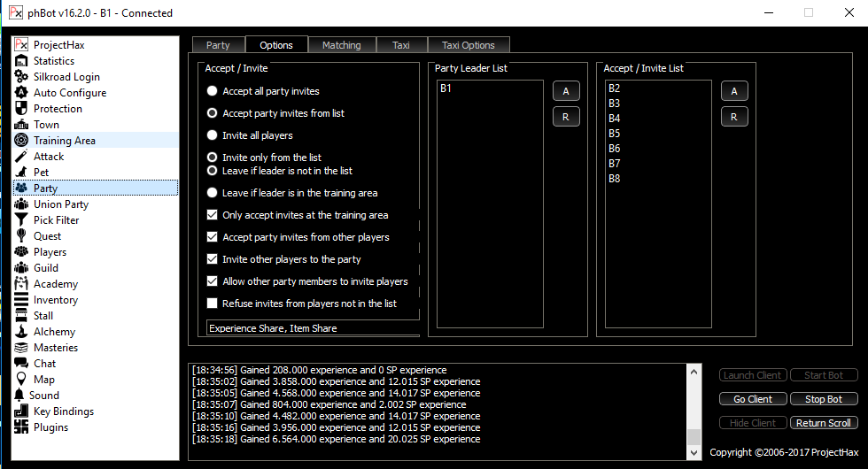
Task: Select the Alchemy flask icon
Action: tap(21, 332)
